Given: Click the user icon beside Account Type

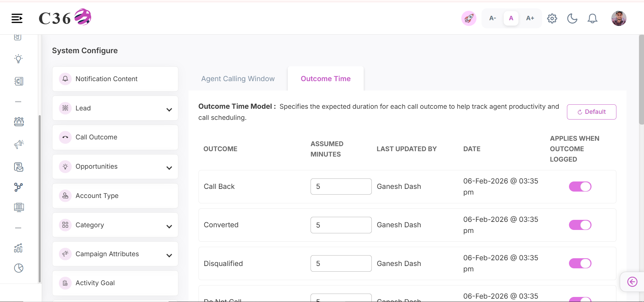Looking at the screenshot, I should [65, 196].
